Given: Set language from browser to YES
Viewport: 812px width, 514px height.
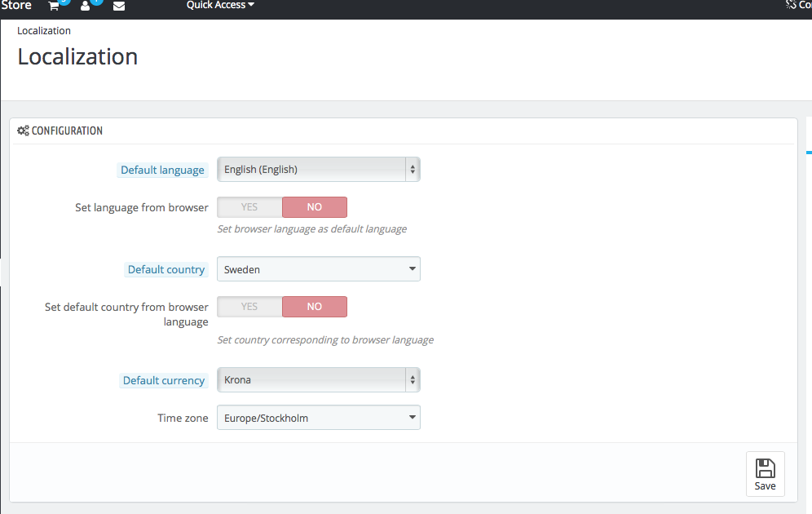Looking at the screenshot, I should pyautogui.click(x=249, y=206).
